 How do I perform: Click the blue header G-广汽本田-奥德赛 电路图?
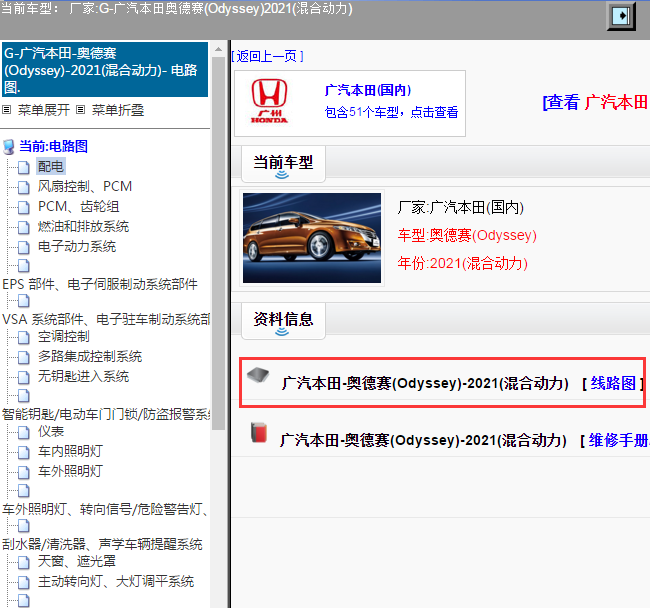[105, 70]
